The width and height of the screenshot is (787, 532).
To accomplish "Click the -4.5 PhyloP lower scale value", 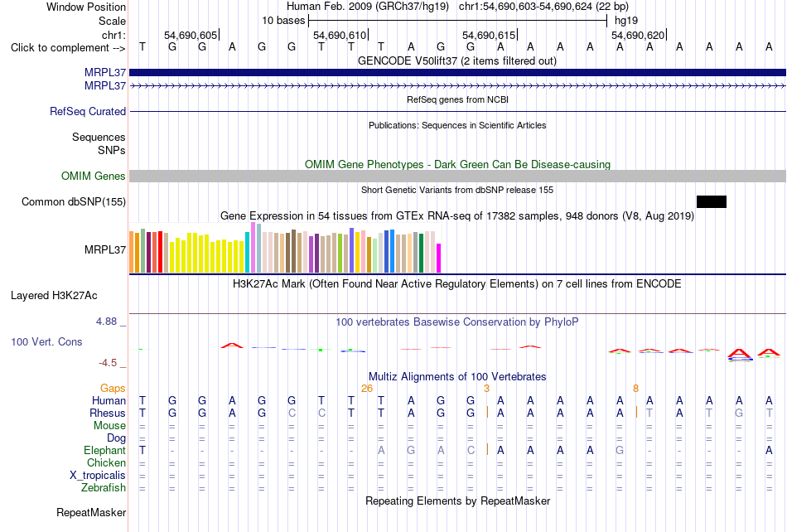I will [108, 363].
